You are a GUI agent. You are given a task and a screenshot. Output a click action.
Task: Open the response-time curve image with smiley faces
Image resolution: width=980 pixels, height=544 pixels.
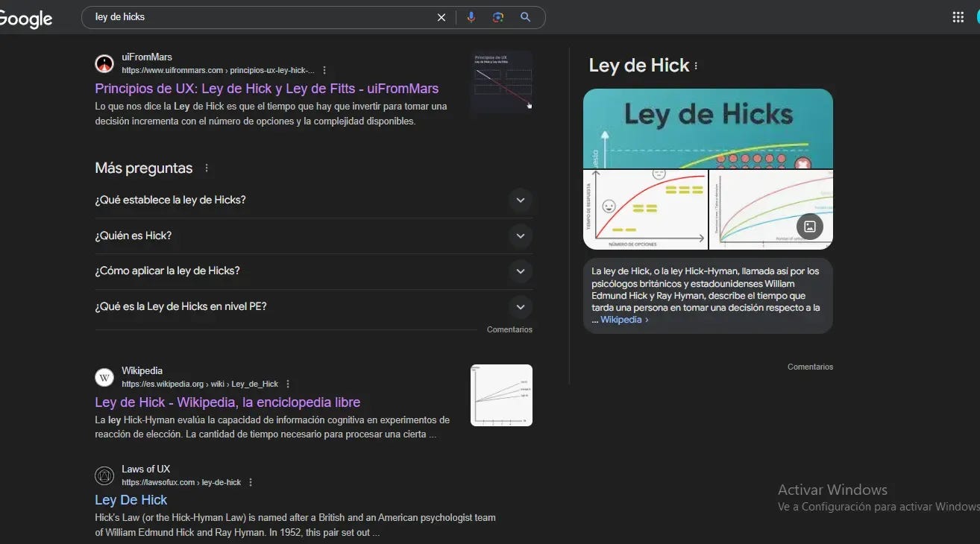pyautogui.click(x=645, y=209)
